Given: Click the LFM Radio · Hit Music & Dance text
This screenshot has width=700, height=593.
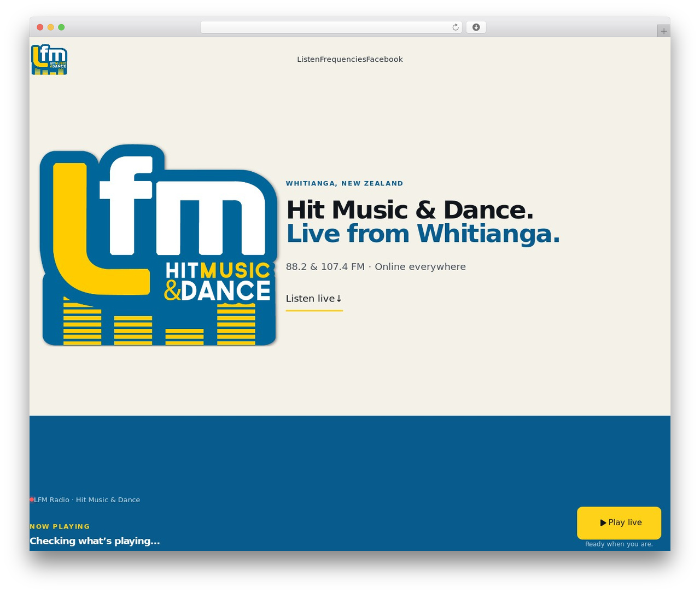Looking at the screenshot, I should tap(87, 500).
